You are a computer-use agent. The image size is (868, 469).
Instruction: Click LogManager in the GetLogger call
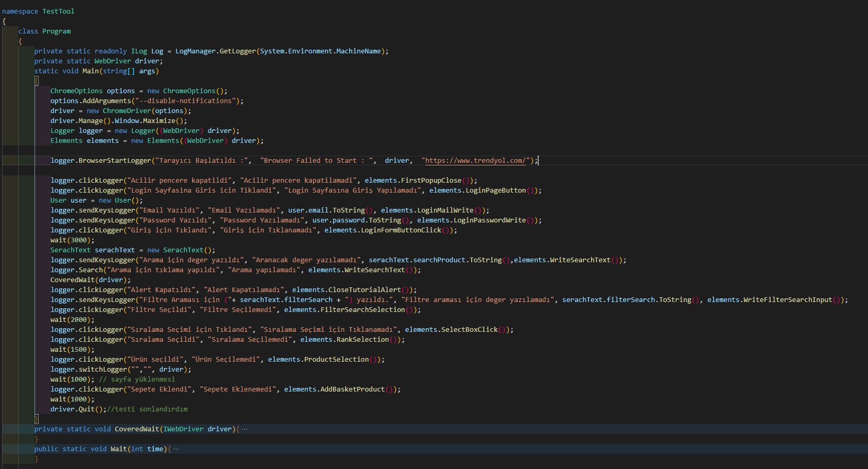point(195,51)
